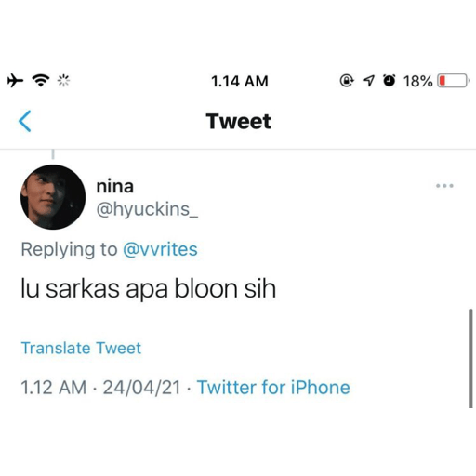
Task: Tap the alarm clock status icon
Action: 390,81
